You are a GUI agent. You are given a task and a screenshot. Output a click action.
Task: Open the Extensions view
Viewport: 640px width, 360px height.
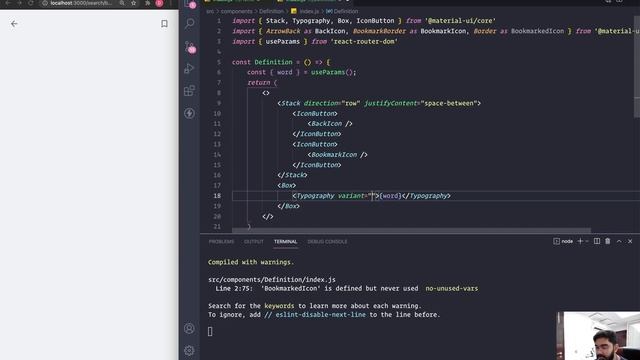[x=189, y=91]
